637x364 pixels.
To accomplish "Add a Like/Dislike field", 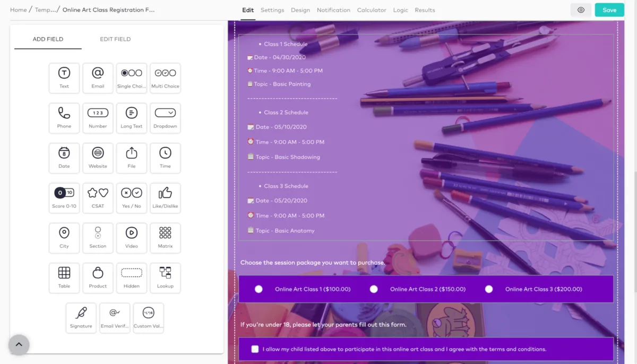I will (x=165, y=198).
